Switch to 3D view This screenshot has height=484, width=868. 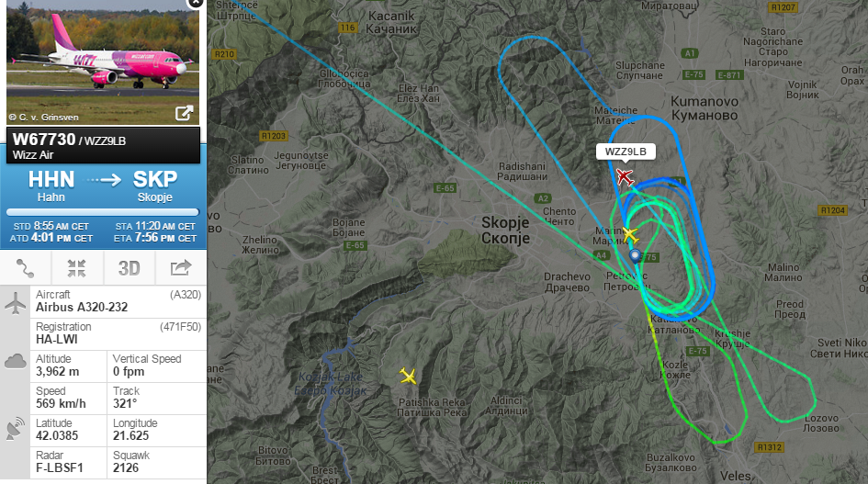coord(129,268)
